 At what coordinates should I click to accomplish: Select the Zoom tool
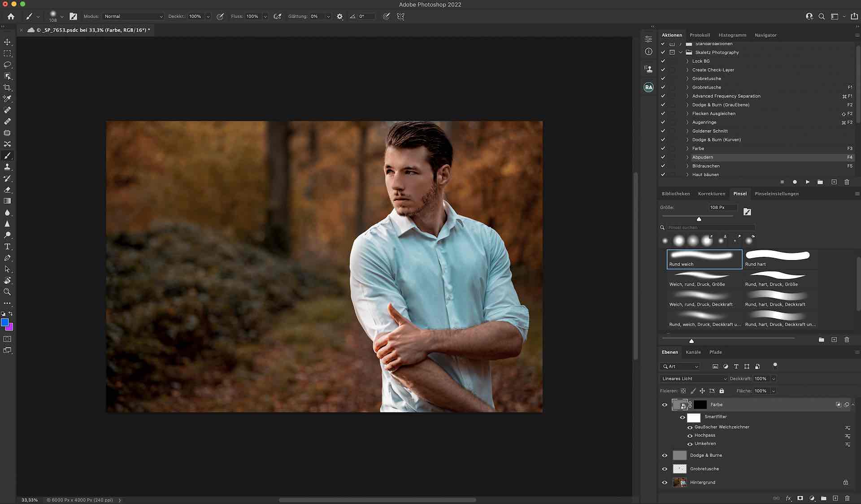[x=7, y=292]
